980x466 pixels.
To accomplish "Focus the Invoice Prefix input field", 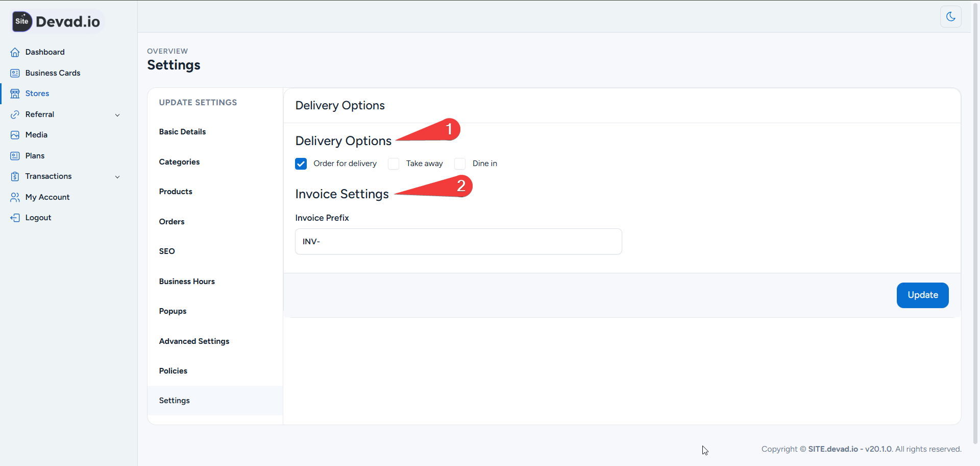I will tap(458, 242).
